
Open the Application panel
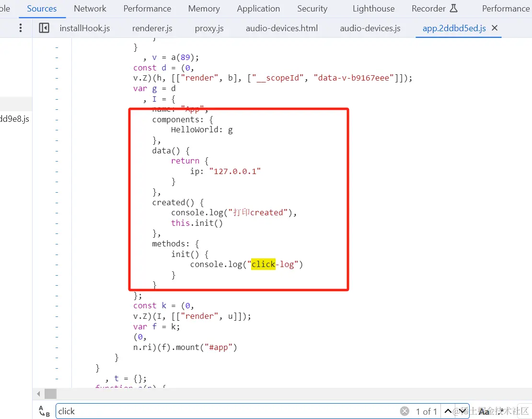tap(258, 9)
